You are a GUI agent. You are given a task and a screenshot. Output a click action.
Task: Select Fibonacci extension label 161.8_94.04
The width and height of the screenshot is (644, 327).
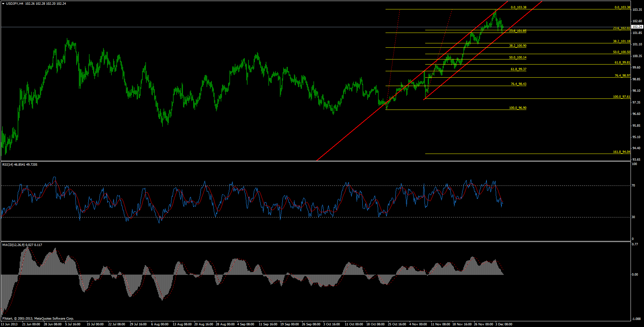click(621, 152)
